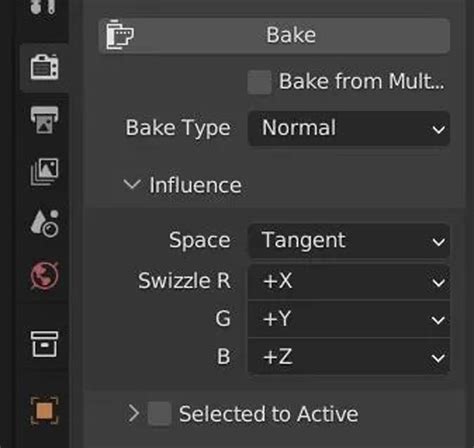Open the Object properties tab
The width and height of the screenshot is (474, 448).
(44, 411)
